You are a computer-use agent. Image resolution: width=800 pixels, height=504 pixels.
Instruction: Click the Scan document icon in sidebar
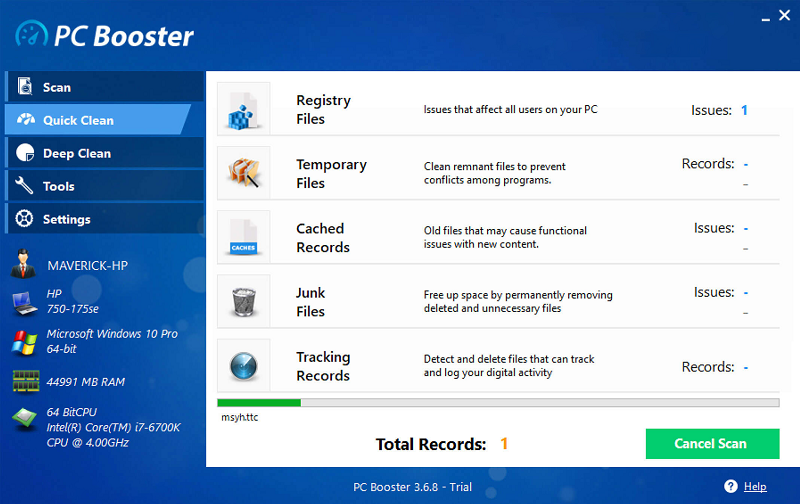click(24, 86)
